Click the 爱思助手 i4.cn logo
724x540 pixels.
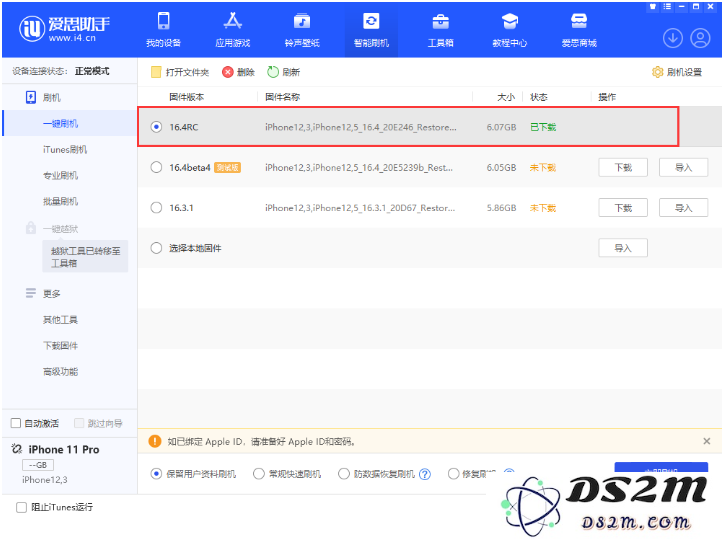[64, 29]
